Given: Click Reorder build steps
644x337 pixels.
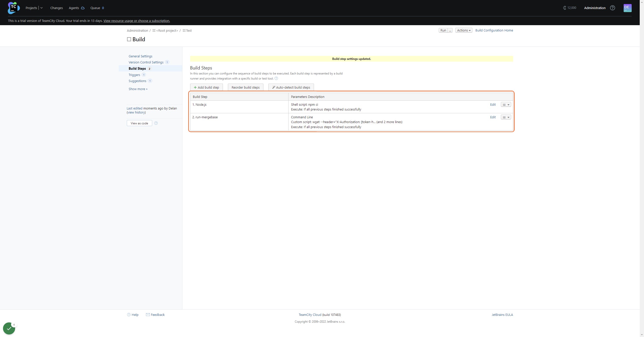Looking at the screenshot, I should tap(245, 87).
